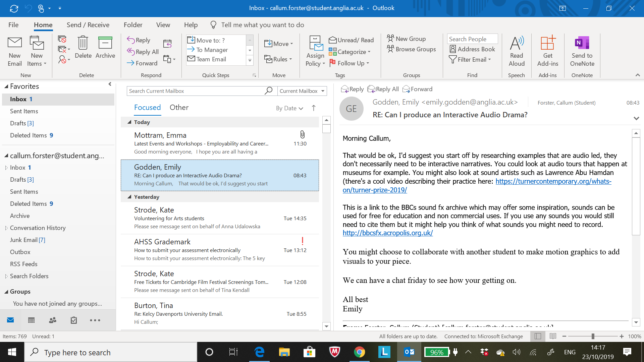This screenshot has height=362, width=644.
Task: Collapse the Today message group
Action: 129,122
